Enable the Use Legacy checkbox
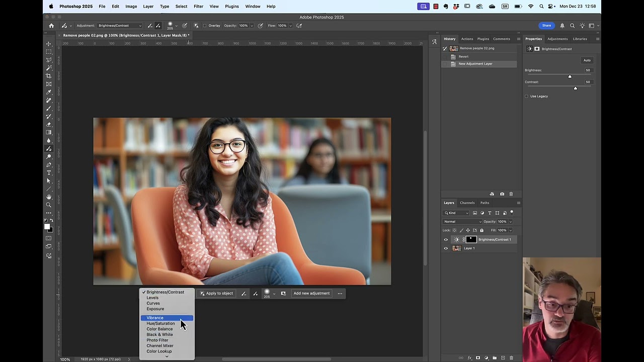644x362 pixels. point(527,96)
